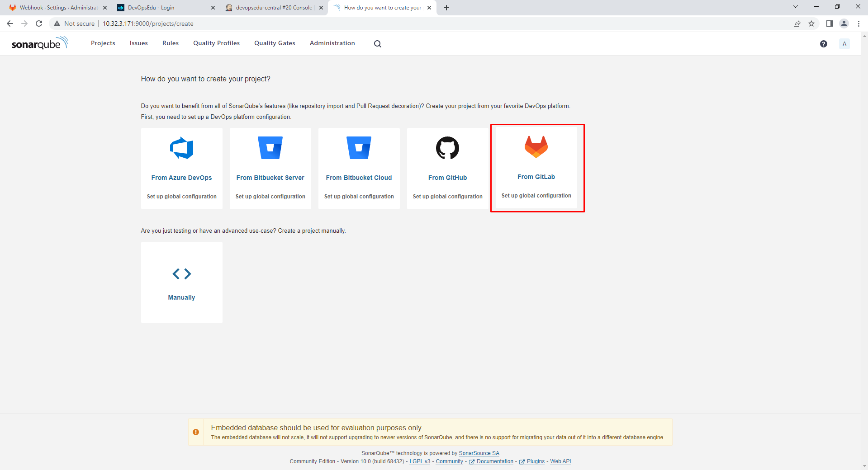The width and height of the screenshot is (868, 470).
Task: Click the GitLab fox logo icon
Action: point(536,147)
